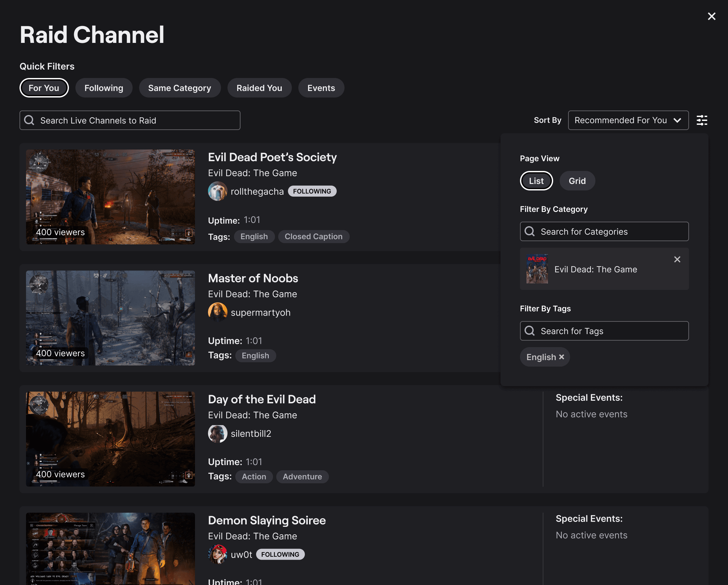728x585 pixels.
Task: Click the Uptime value for Master of Noobs
Action: [254, 341]
